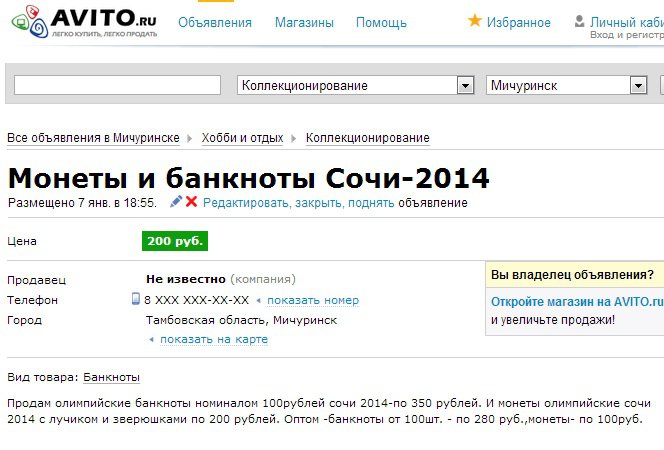This screenshot has height=450, width=664.
Task: Click the city dropdown arrow button
Action: (638, 86)
